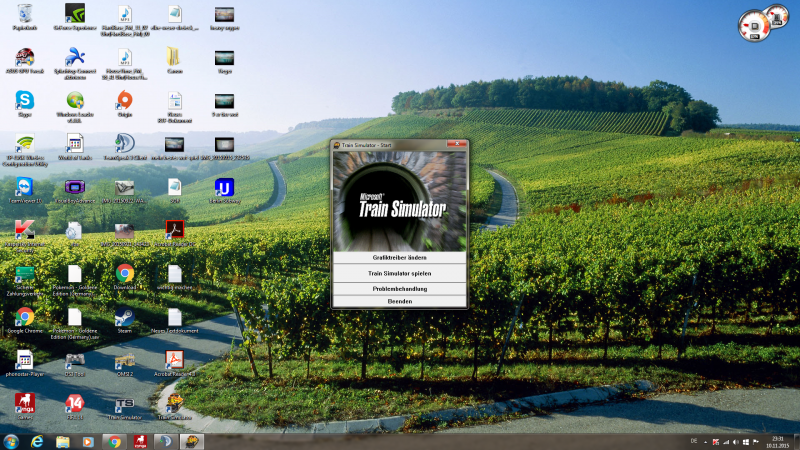
Task: Click the Train Simulator tunnel splash image
Action: (x=399, y=201)
